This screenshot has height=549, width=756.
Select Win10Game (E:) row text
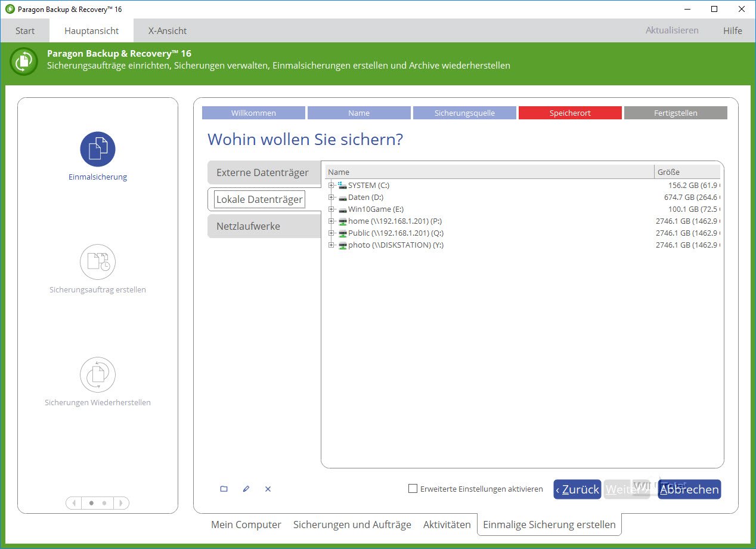(x=376, y=209)
